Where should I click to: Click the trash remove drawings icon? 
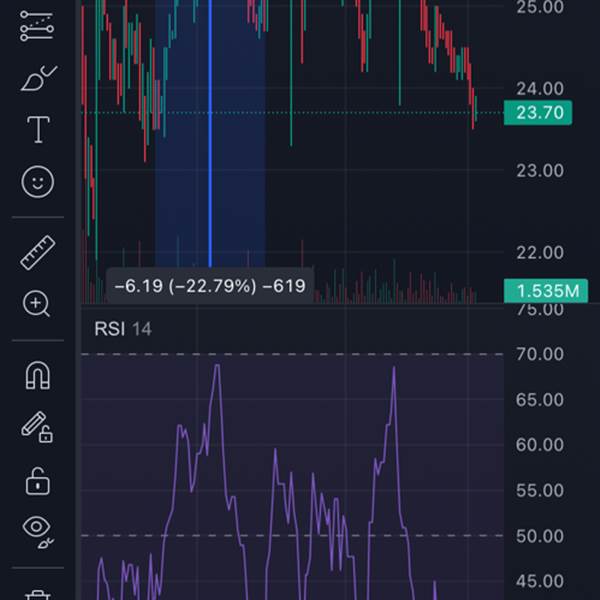(x=38, y=594)
